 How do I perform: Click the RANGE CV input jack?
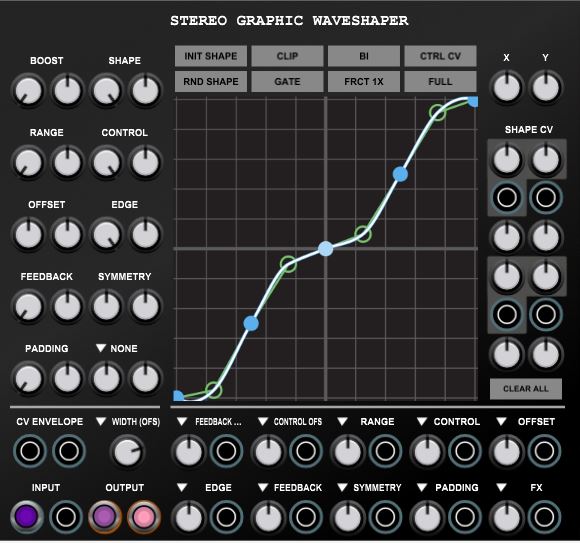[x=385, y=451]
